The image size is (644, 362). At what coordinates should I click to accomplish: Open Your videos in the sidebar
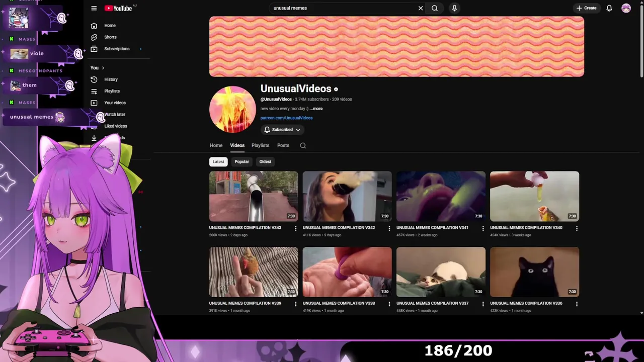[x=115, y=103]
